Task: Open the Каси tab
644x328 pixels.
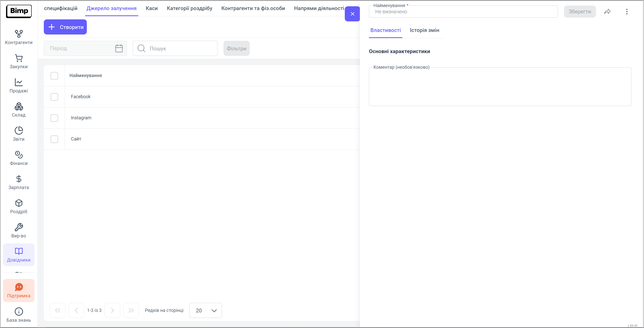Action: click(151, 8)
